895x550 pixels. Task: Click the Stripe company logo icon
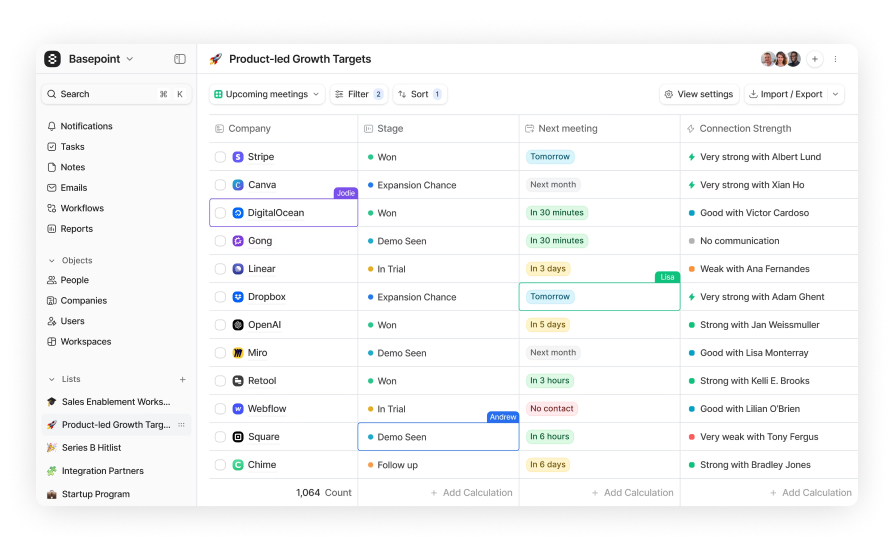click(x=238, y=157)
